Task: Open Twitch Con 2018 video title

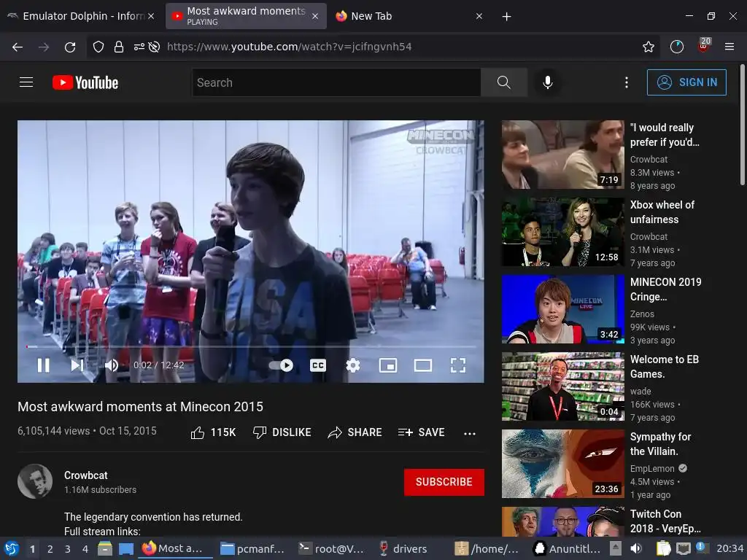Action: click(x=665, y=521)
